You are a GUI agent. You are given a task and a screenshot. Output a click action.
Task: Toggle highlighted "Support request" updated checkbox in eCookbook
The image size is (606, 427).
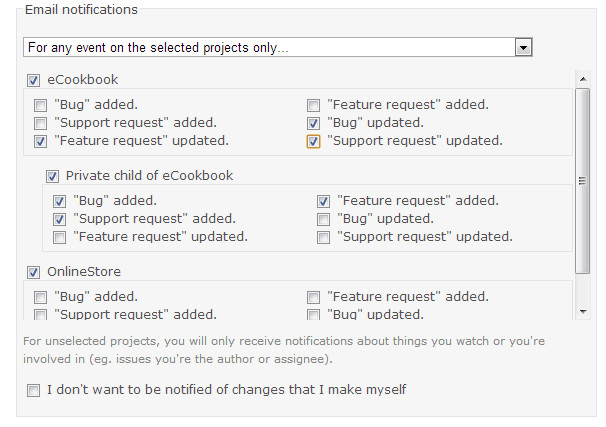click(313, 141)
